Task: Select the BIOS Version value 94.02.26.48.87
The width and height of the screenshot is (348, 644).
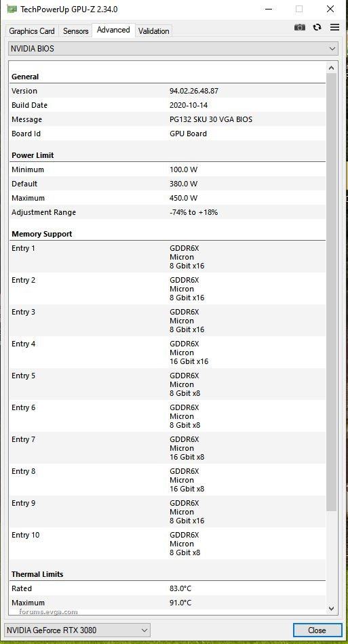Action: tap(194, 91)
